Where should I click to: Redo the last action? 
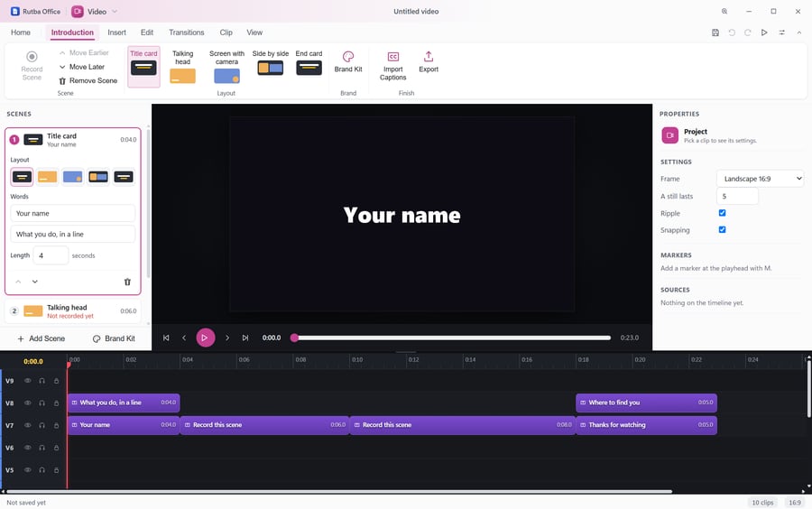(748, 32)
